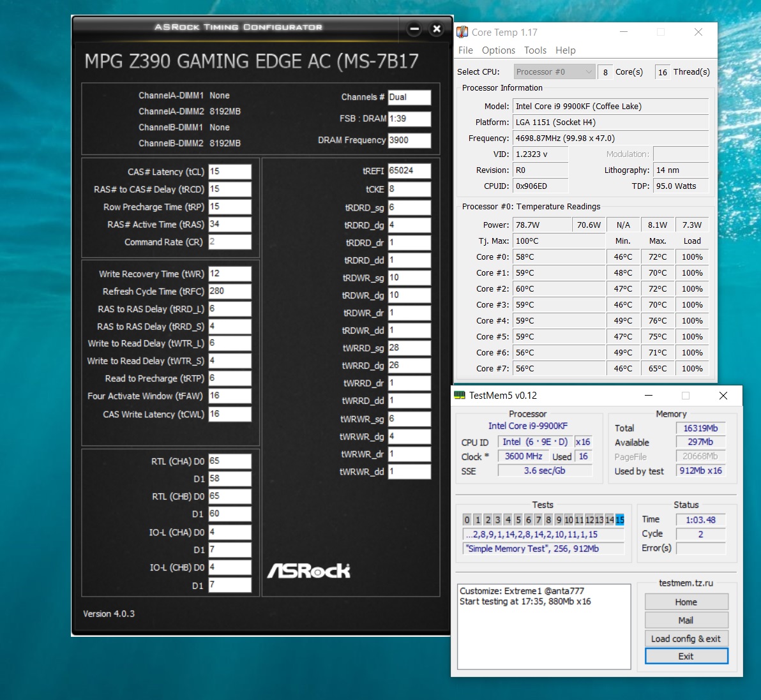
Task: Select test number 7 in Tests row
Action: (538, 519)
